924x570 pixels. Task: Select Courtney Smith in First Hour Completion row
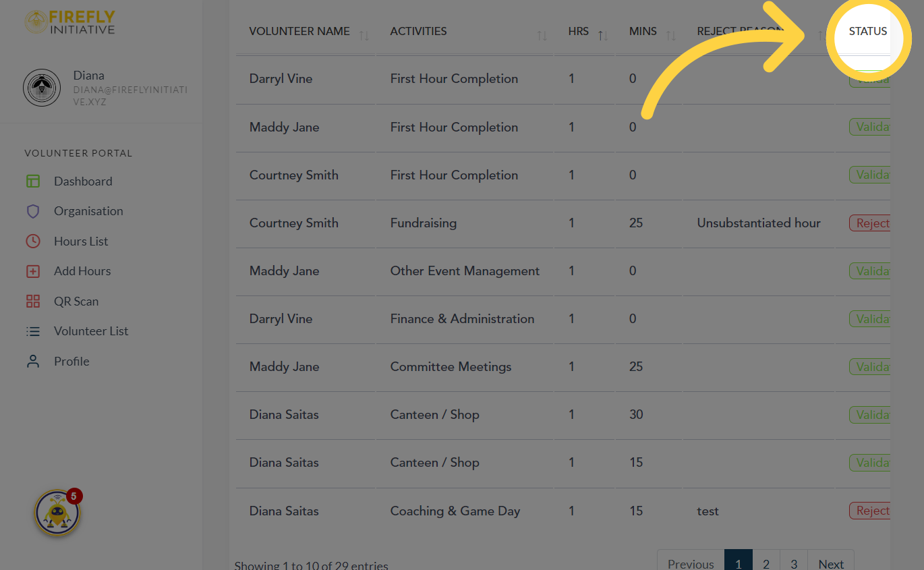tap(294, 175)
